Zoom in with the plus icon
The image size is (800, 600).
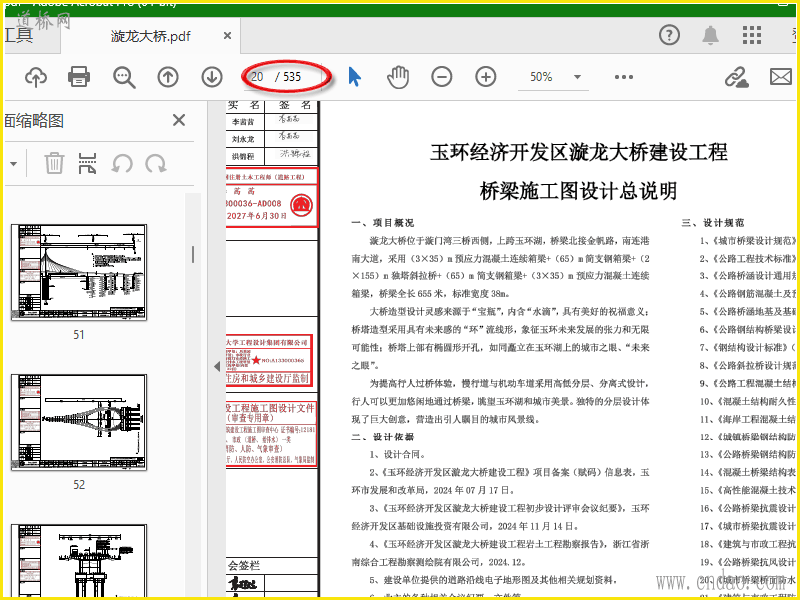pyautogui.click(x=486, y=78)
